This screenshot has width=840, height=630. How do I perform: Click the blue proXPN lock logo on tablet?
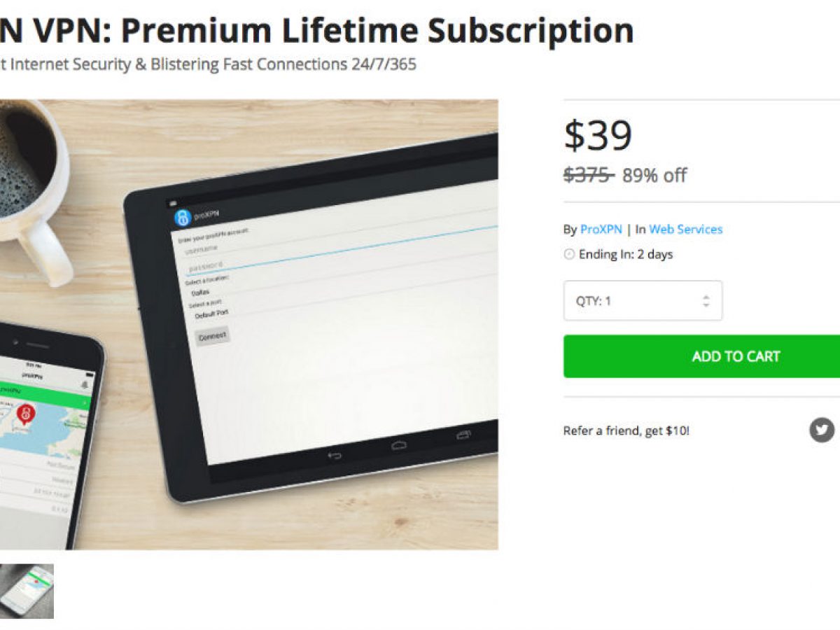(182, 218)
